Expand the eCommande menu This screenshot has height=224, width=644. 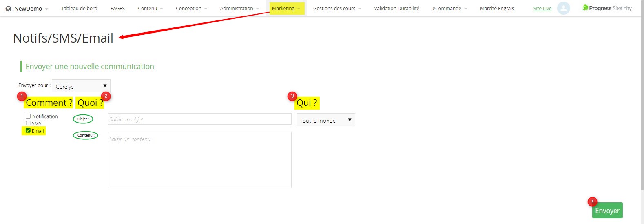pyautogui.click(x=449, y=9)
